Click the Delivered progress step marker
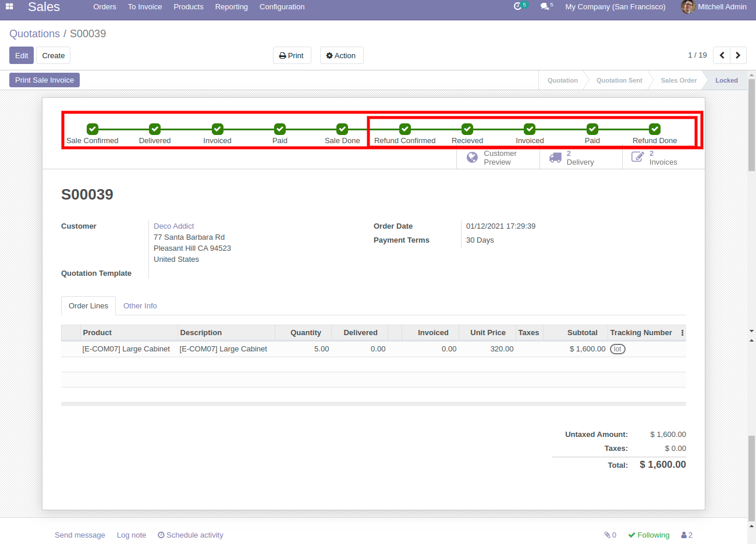The image size is (756, 544). point(155,129)
